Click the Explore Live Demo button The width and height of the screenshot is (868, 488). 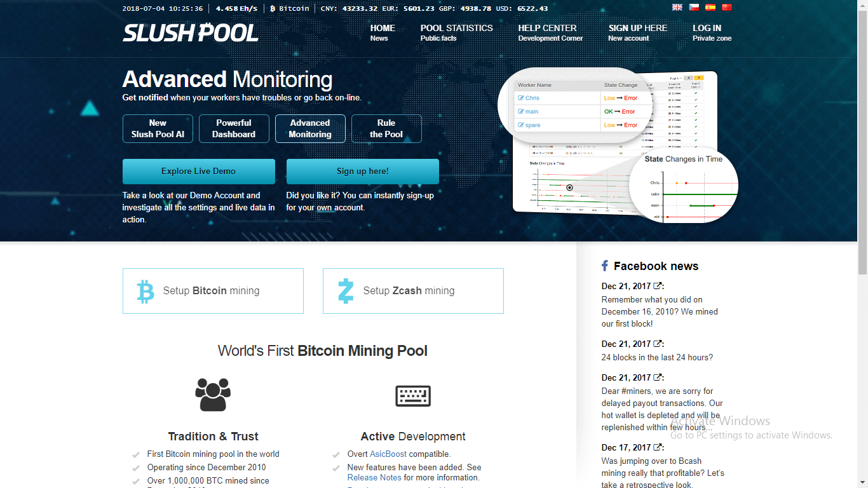(199, 172)
